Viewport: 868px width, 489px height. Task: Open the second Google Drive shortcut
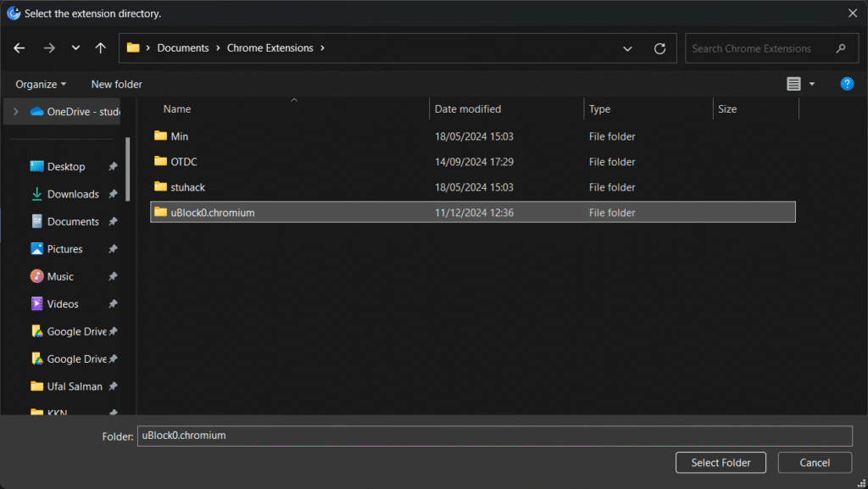(69, 359)
